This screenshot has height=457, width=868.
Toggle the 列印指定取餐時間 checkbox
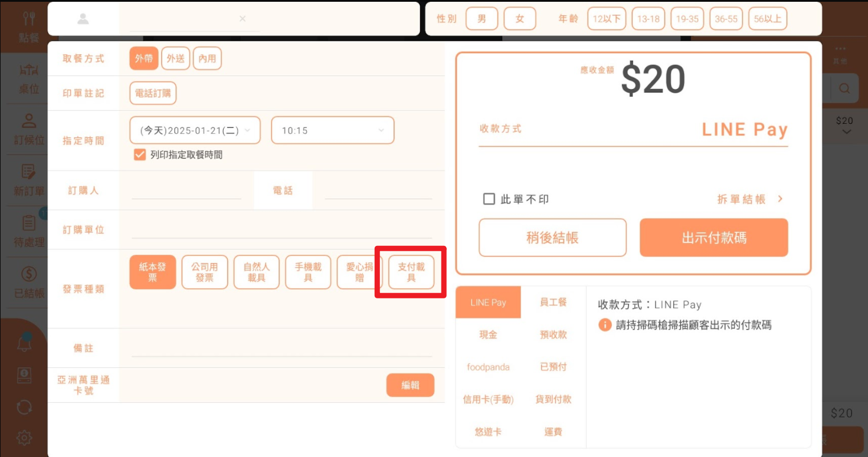pos(140,155)
